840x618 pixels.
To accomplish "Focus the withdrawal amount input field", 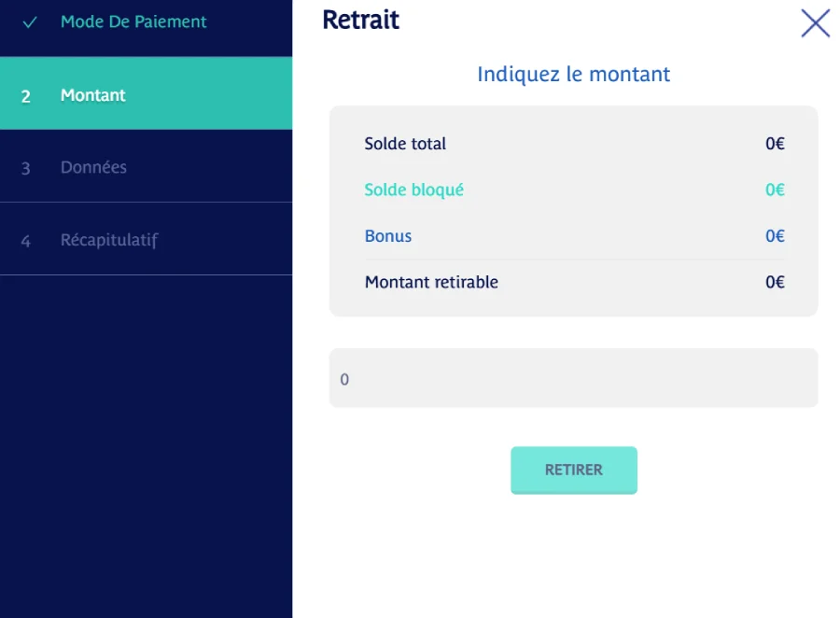I will [573, 379].
